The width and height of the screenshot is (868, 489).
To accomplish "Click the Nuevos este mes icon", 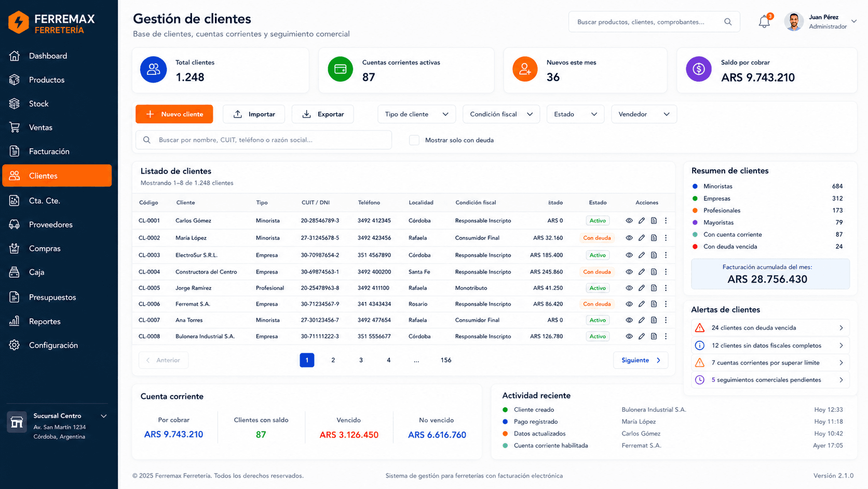I will point(525,70).
